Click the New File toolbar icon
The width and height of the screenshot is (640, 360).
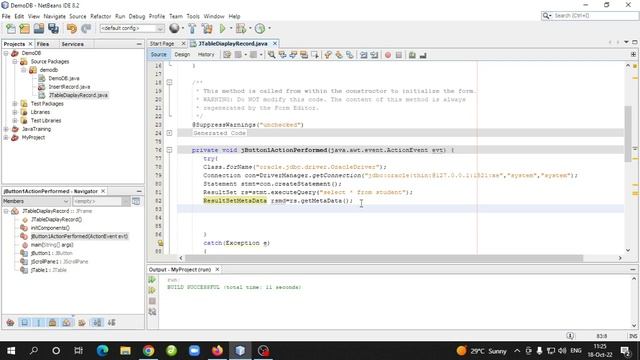[11, 29]
